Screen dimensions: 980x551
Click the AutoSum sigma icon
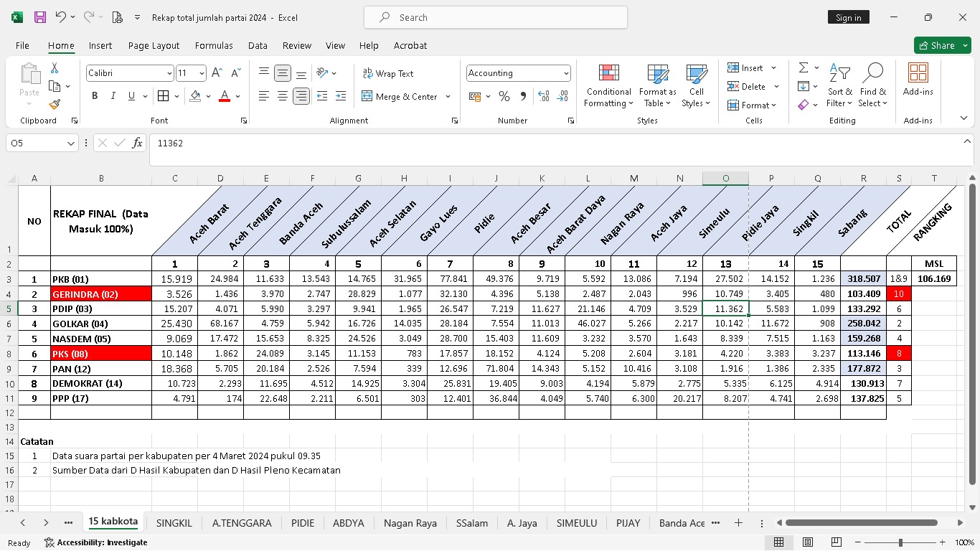point(804,67)
